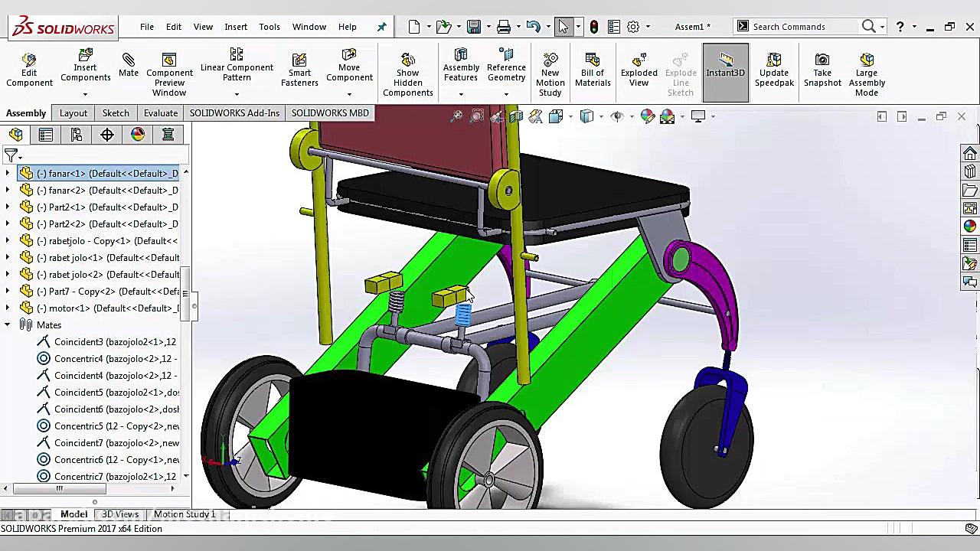Switch to the SOLIDWORKS MBD tab
Screen dimensions: 980x551
click(330, 113)
